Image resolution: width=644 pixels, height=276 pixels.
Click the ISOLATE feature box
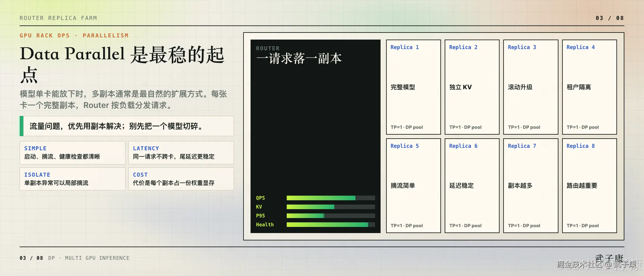pyautogui.click(x=72, y=179)
